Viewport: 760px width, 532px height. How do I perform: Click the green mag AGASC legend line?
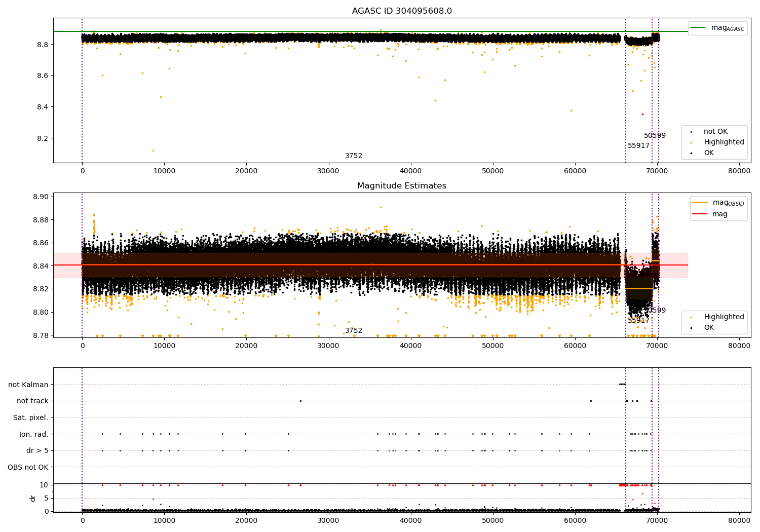click(699, 28)
